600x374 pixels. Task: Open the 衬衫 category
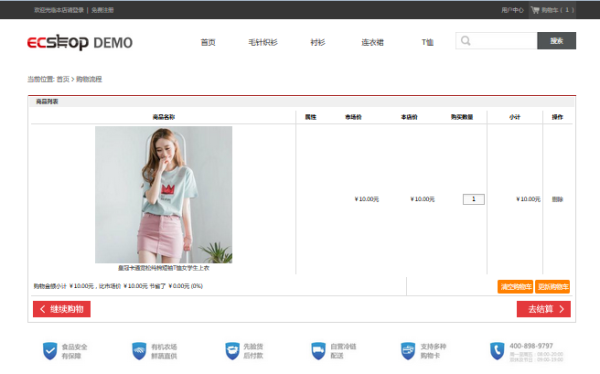point(318,42)
